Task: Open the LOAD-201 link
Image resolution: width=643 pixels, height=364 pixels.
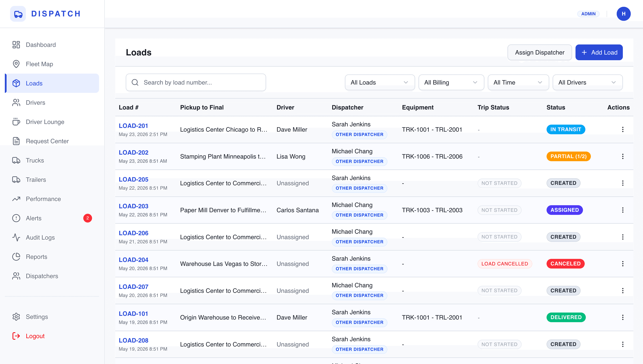Action: point(133,125)
